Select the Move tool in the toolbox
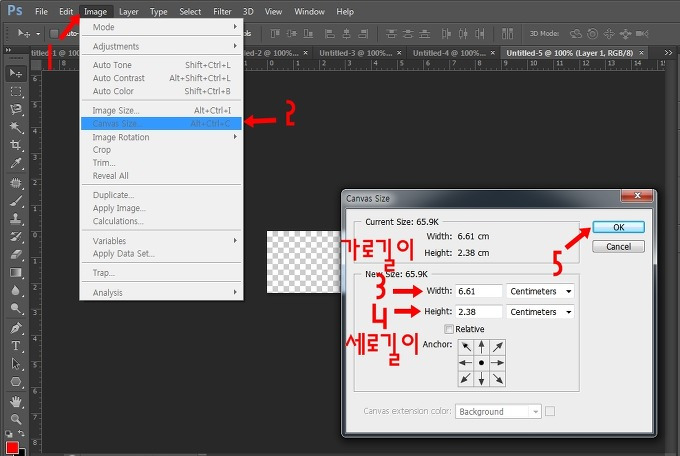Viewport: 680px width, 456px height. tap(16, 73)
